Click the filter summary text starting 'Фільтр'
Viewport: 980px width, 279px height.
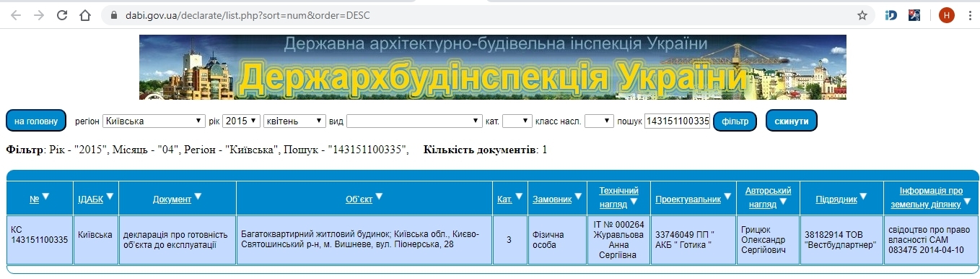pos(208,150)
